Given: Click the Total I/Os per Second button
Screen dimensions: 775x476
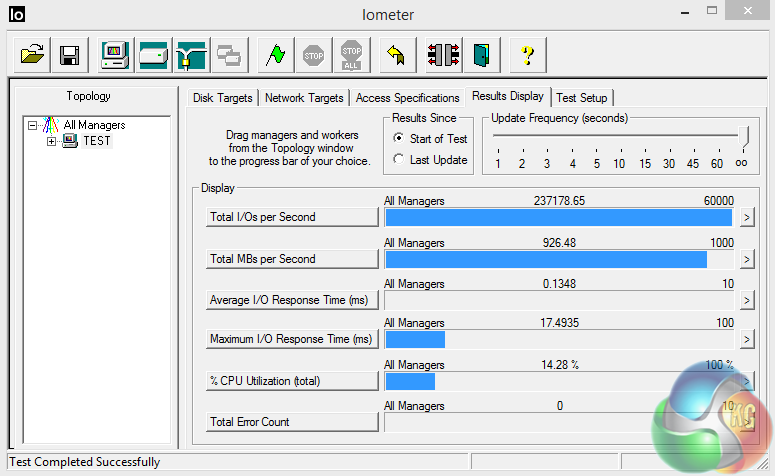Looking at the screenshot, I should click(x=292, y=217).
